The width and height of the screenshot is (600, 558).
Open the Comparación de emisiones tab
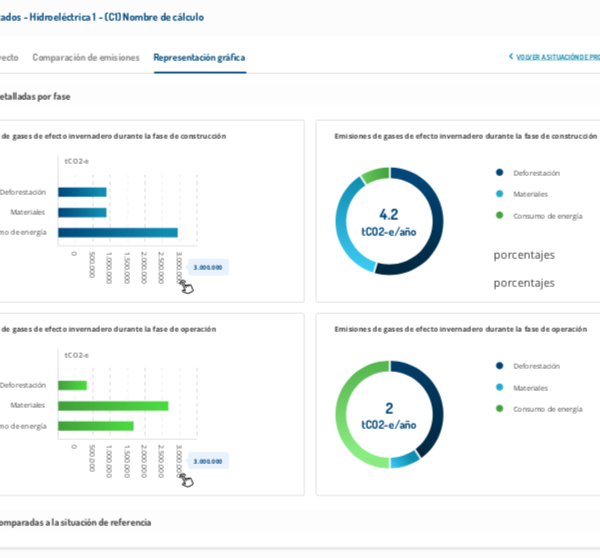[x=86, y=58]
